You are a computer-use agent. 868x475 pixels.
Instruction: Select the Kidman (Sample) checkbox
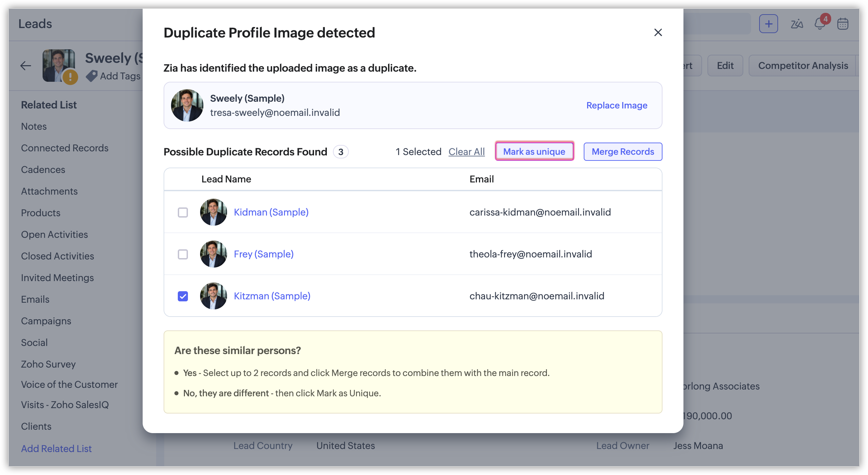183,212
